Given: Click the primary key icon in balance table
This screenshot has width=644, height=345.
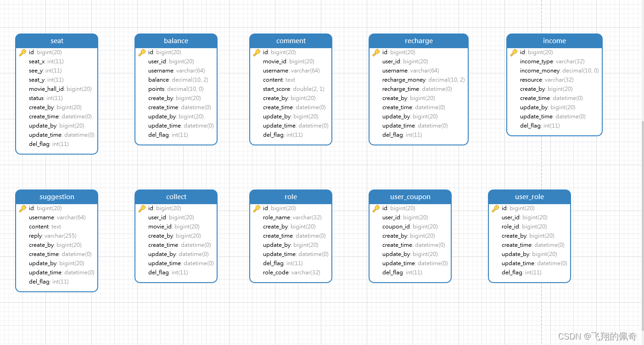Looking at the screenshot, I should 142,52.
